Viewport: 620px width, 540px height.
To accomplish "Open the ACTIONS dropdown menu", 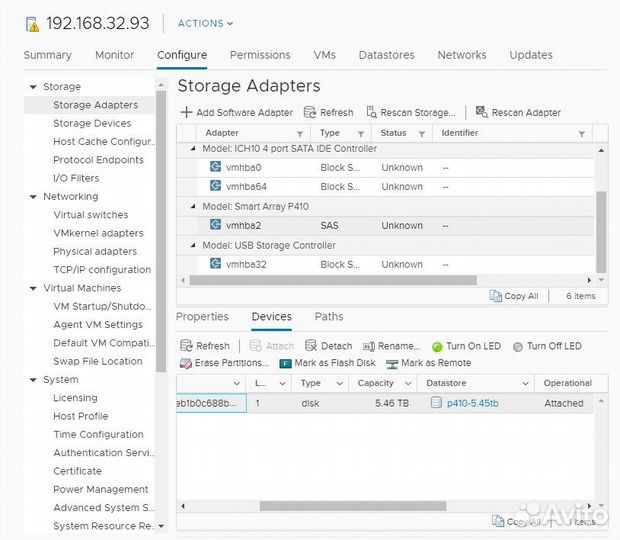I will tap(205, 23).
